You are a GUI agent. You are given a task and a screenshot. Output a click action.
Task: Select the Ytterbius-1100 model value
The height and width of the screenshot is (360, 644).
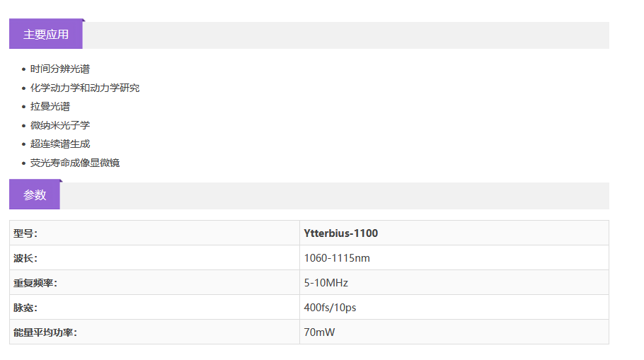[340, 233]
